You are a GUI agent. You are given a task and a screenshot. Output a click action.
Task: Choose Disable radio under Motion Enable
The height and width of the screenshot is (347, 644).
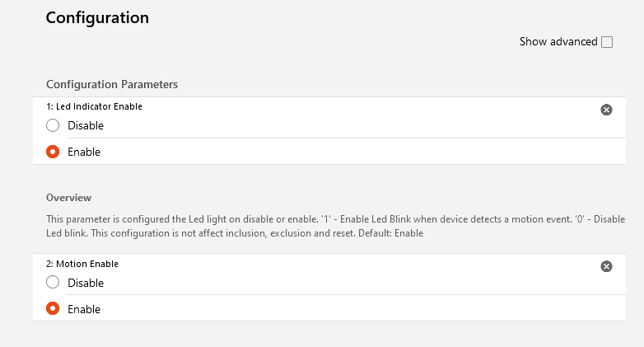pos(53,283)
